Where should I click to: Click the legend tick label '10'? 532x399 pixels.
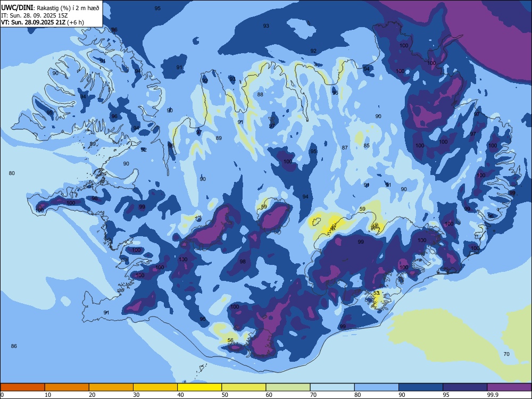coord(48,395)
